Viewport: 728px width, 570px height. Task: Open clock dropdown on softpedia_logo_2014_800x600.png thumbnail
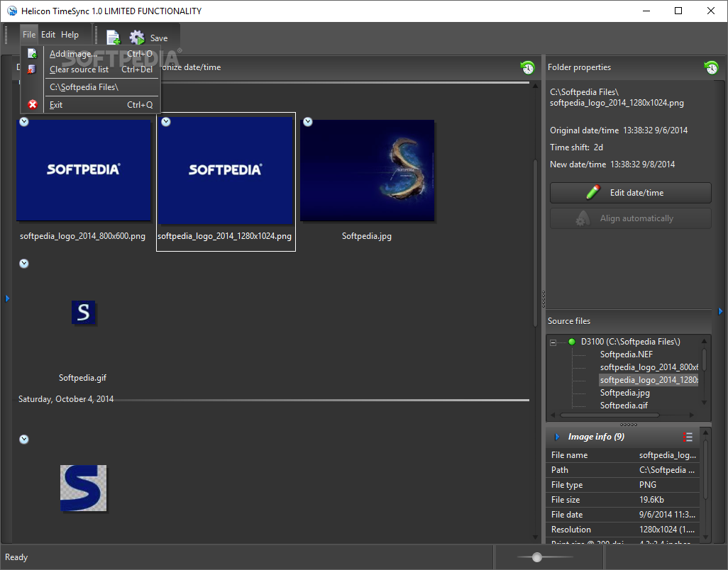[x=24, y=122]
